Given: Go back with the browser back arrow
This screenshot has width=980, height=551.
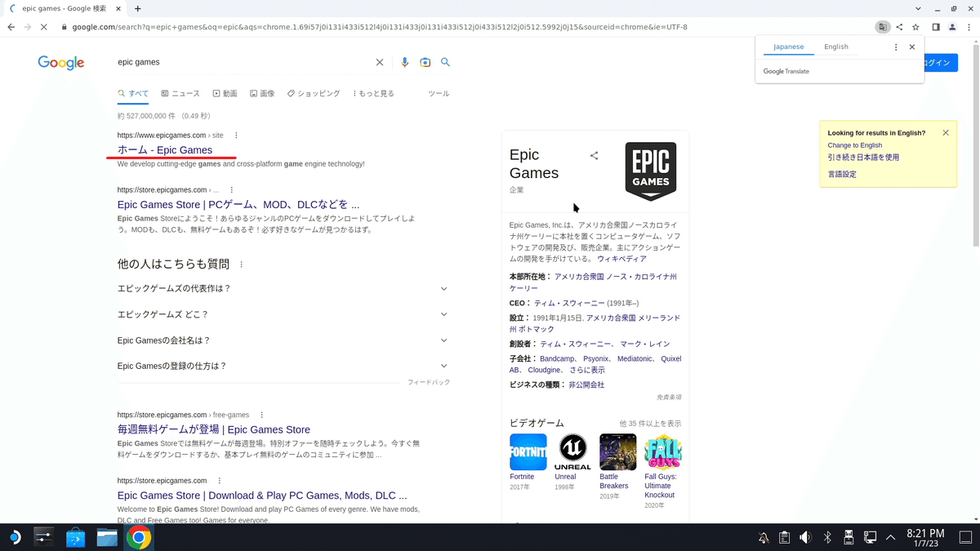Looking at the screenshot, I should point(11,27).
